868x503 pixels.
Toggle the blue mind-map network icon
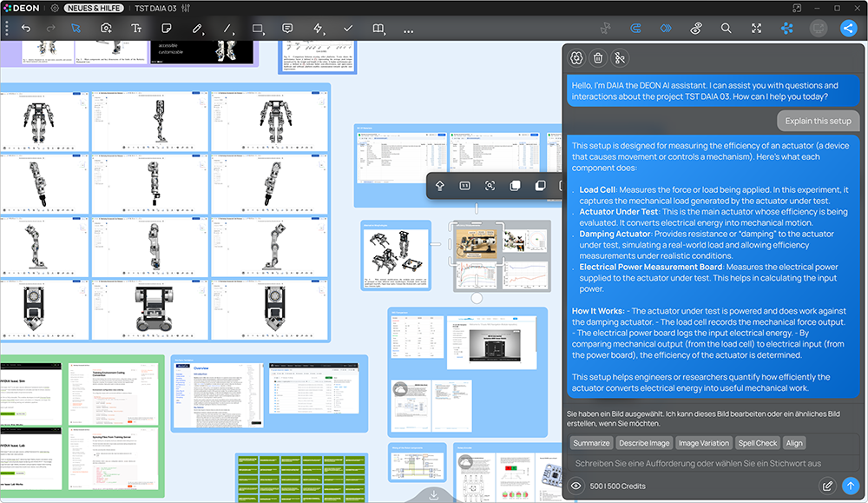[x=786, y=29]
